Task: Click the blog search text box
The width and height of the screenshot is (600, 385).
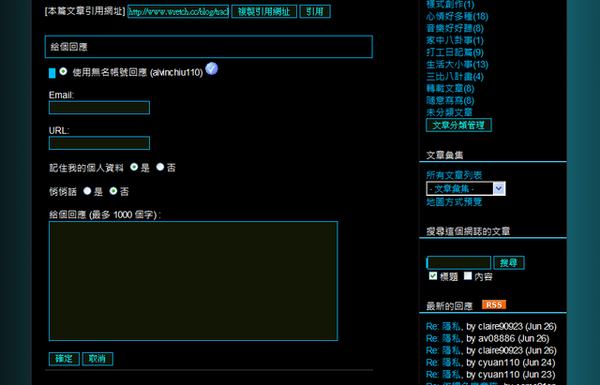Action: [458, 263]
